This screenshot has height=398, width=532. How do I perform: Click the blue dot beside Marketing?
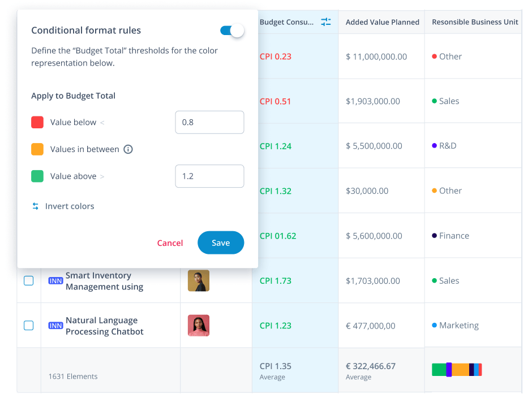coord(435,326)
